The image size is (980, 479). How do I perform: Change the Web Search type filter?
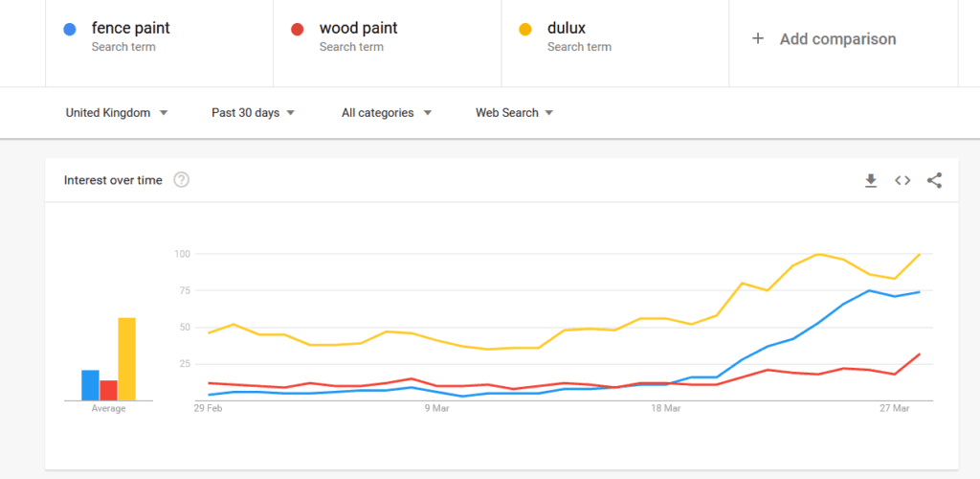click(515, 113)
